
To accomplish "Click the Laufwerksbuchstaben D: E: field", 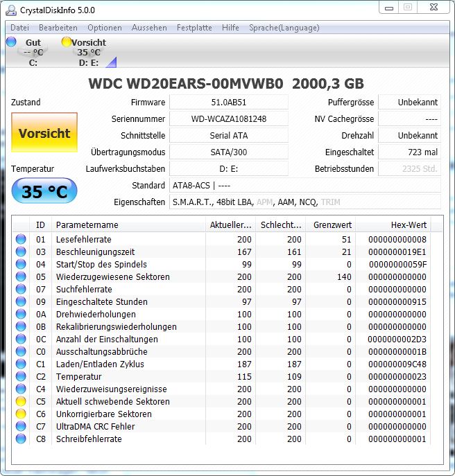I will (x=229, y=169).
